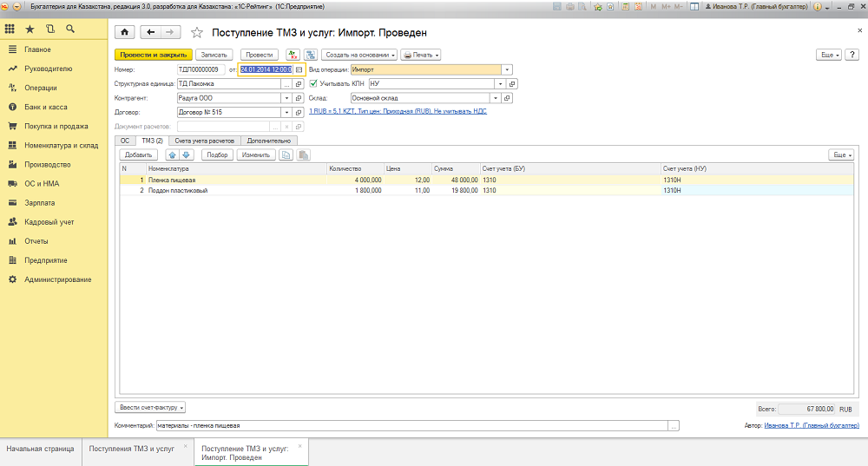Screen dimensions: 868x466
Task: Switch to Дополнительно tab
Action: click(269, 141)
